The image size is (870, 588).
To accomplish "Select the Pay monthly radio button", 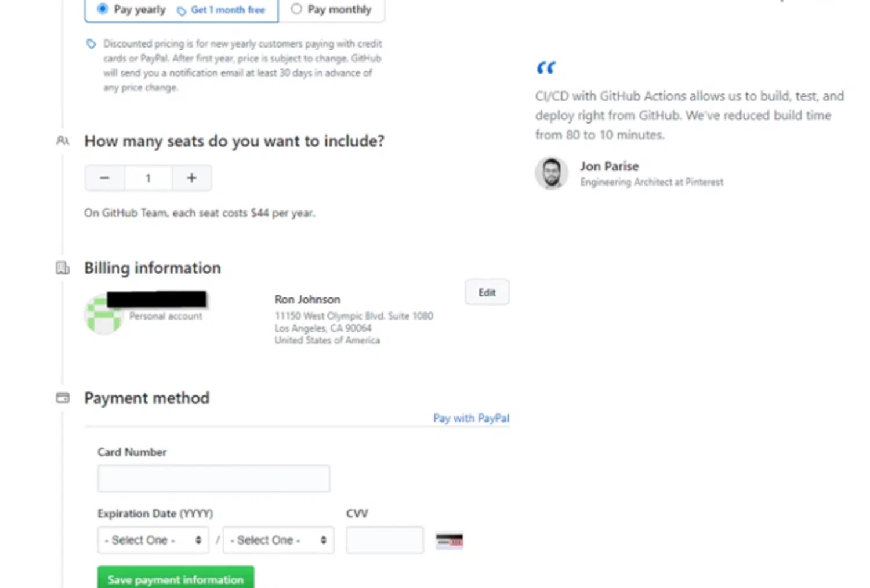I will pyautogui.click(x=296, y=9).
